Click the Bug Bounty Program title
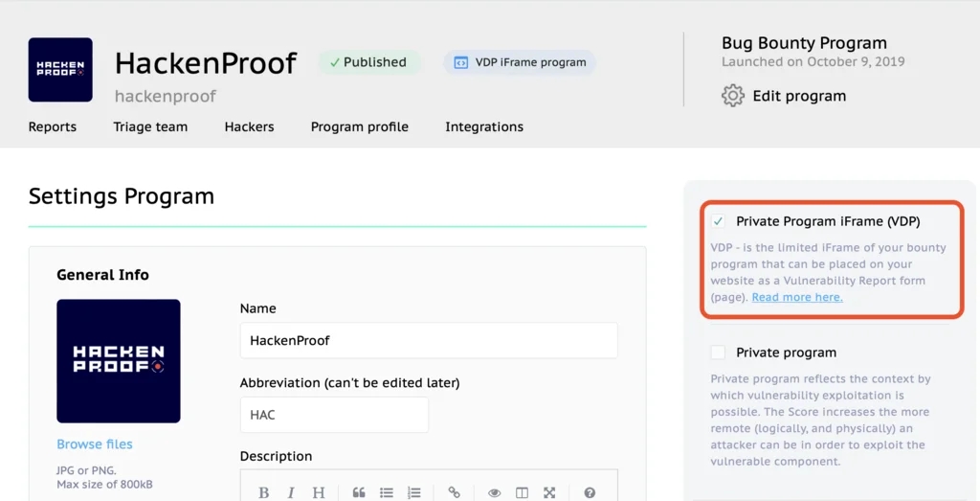This screenshot has height=501, width=980. pyautogui.click(x=804, y=43)
